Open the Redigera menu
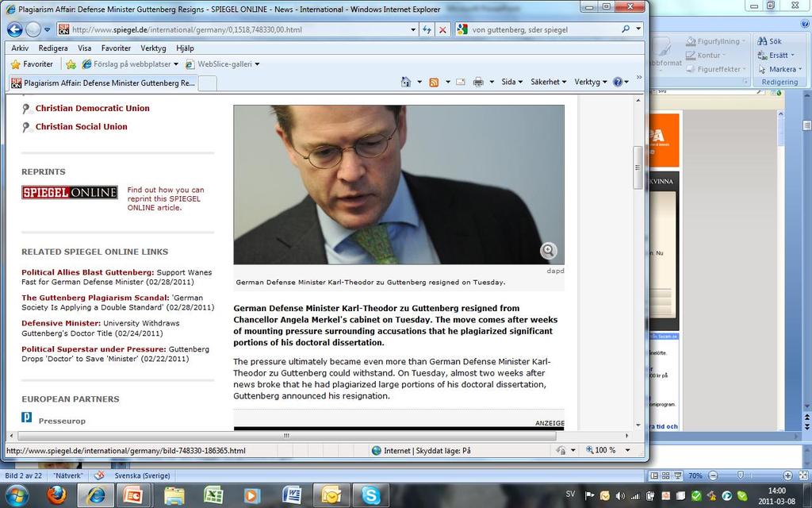 coord(53,48)
